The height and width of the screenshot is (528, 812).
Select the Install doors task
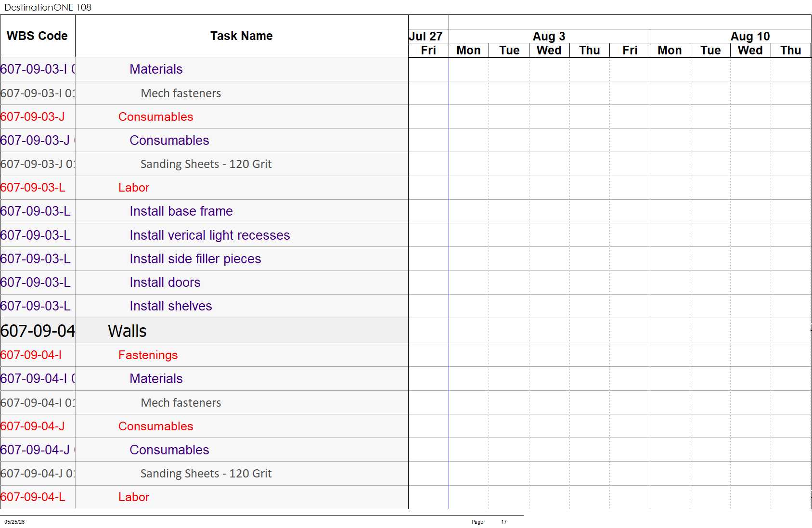[x=242, y=282]
